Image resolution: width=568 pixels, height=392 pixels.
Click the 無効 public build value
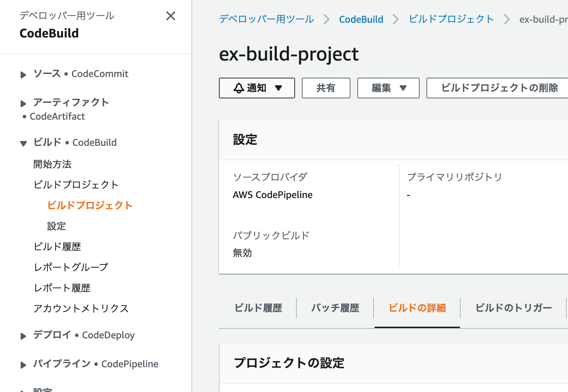point(242,253)
